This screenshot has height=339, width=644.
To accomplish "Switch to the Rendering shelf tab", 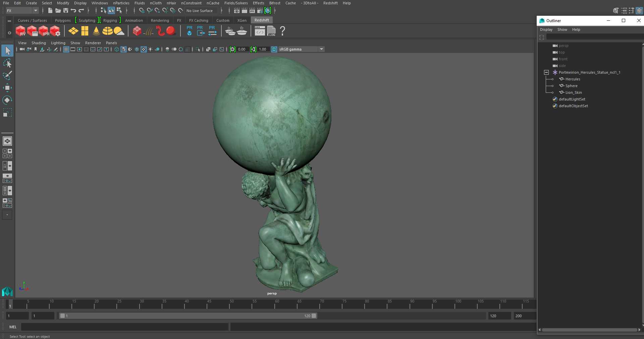I will (x=160, y=20).
